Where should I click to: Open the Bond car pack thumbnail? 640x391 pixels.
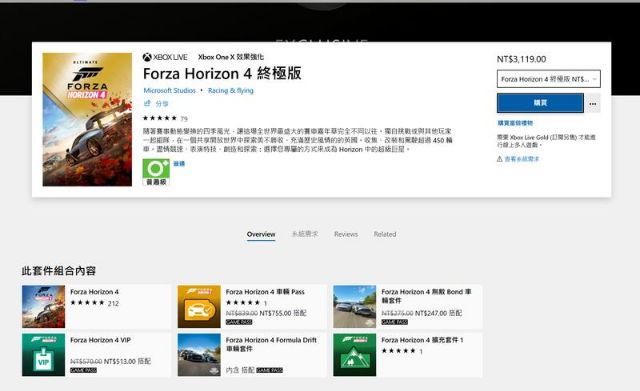click(354, 307)
